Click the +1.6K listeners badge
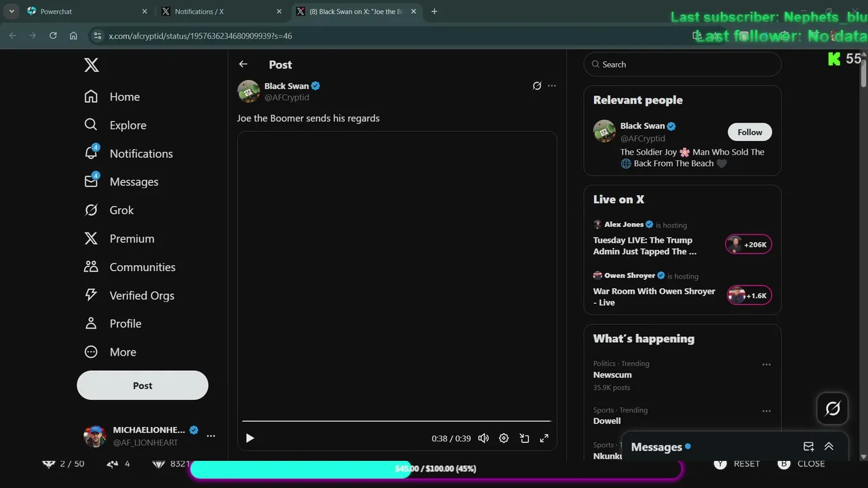868x488 pixels. (x=749, y=296)
